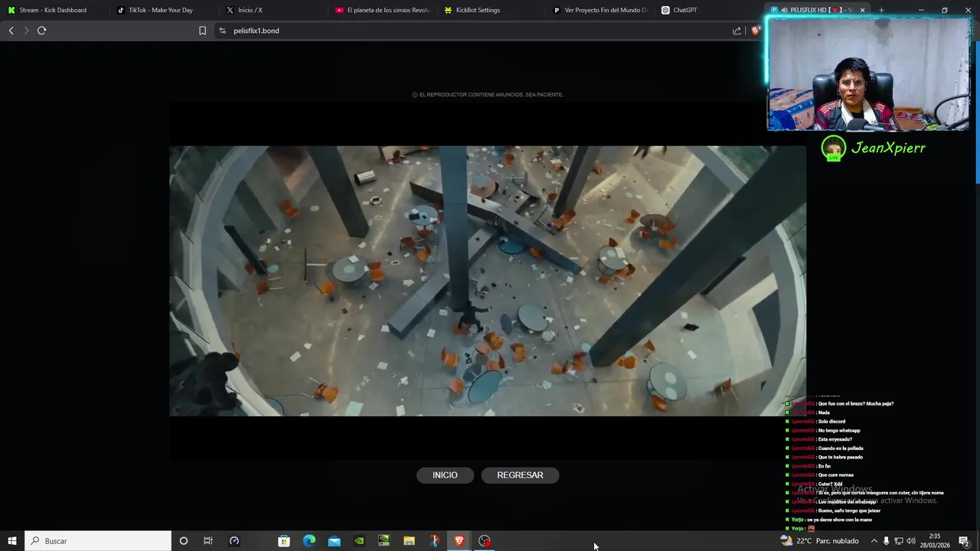
Task: Open the green monitor app on taskbar
Action: [384, 541]
